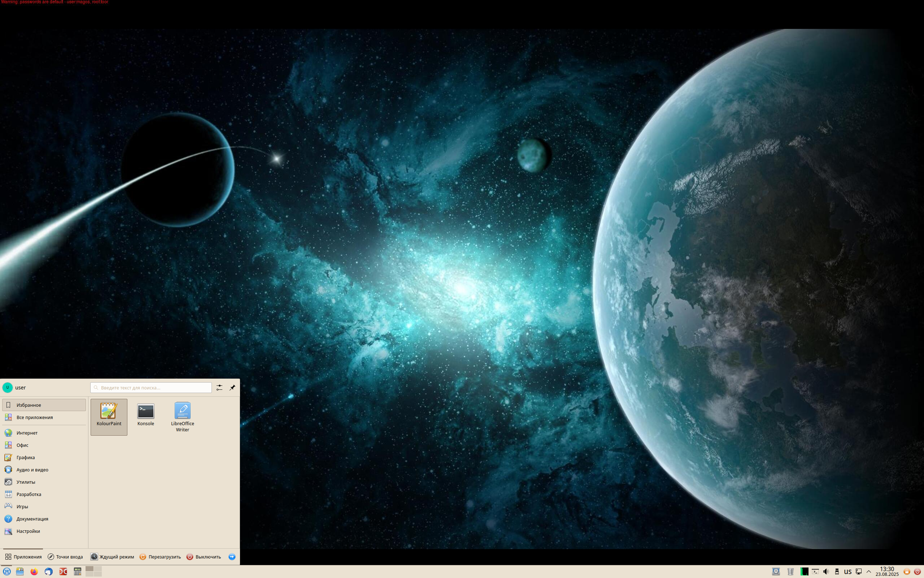Open launcher configuration sliders icon

point(219,388)
